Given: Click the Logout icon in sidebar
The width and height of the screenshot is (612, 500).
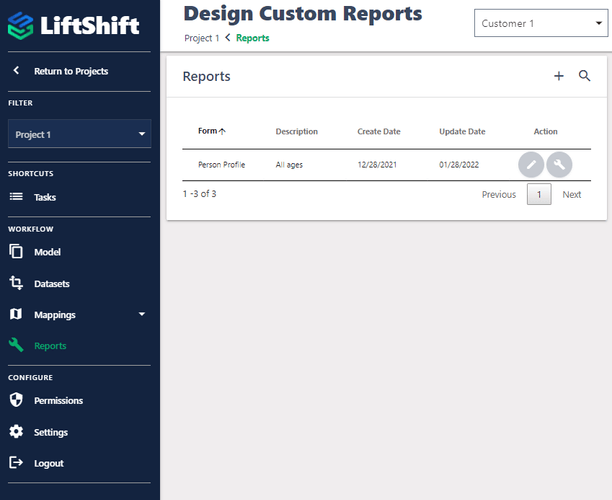Looking at the screenshot, I should pos(16,463).
